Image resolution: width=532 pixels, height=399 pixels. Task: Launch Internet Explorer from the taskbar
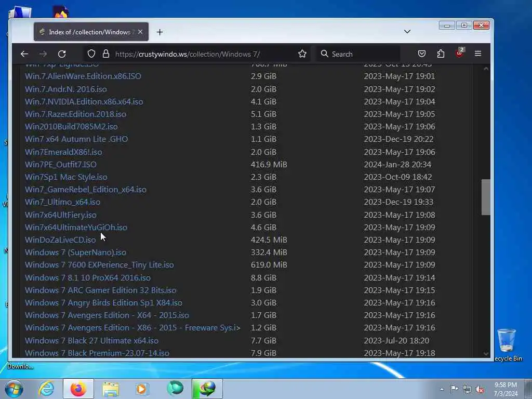click(x=46, y=389)
